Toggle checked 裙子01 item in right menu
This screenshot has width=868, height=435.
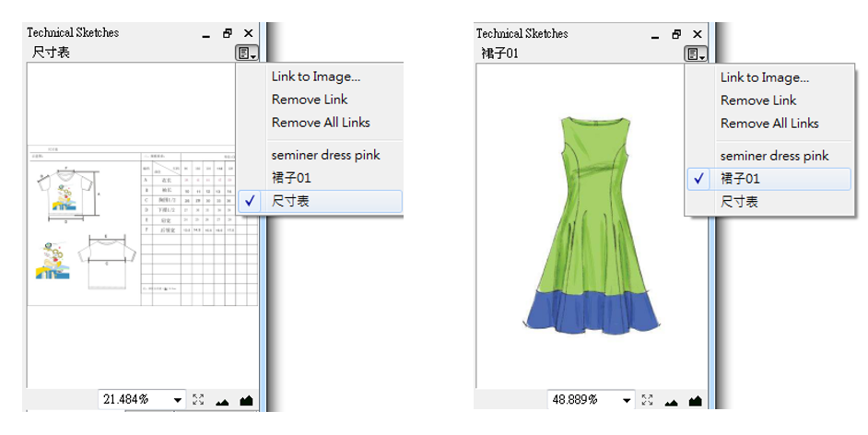click(x=740, y=179)
